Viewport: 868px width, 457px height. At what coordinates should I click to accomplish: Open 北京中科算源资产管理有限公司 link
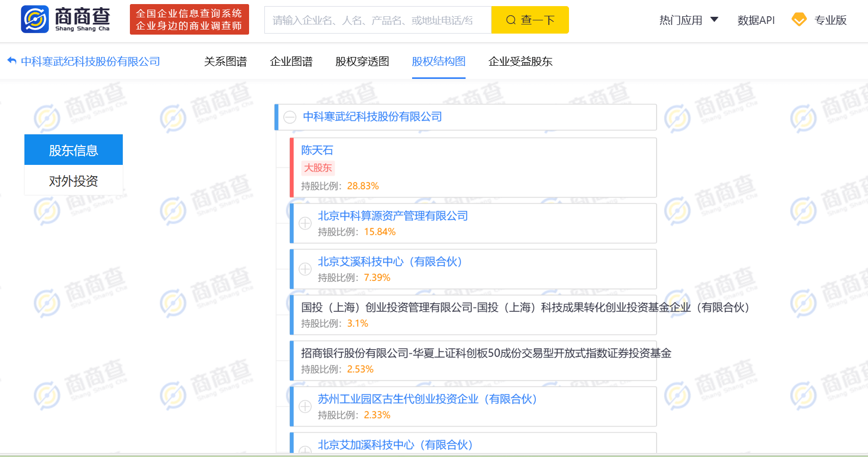pyautogui.click(x=393, y=216)
